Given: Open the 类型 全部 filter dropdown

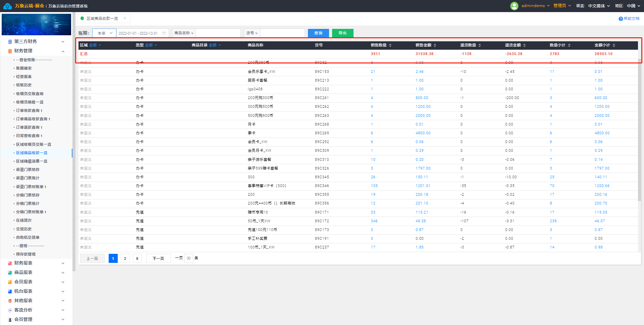Looking at the screenshot, I should [151, 45].
